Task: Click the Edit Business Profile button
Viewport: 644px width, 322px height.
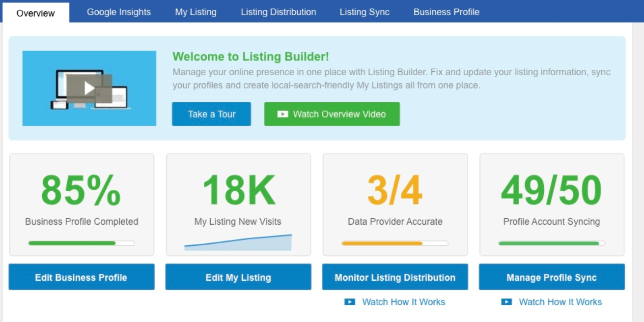Action: (81, 277)
